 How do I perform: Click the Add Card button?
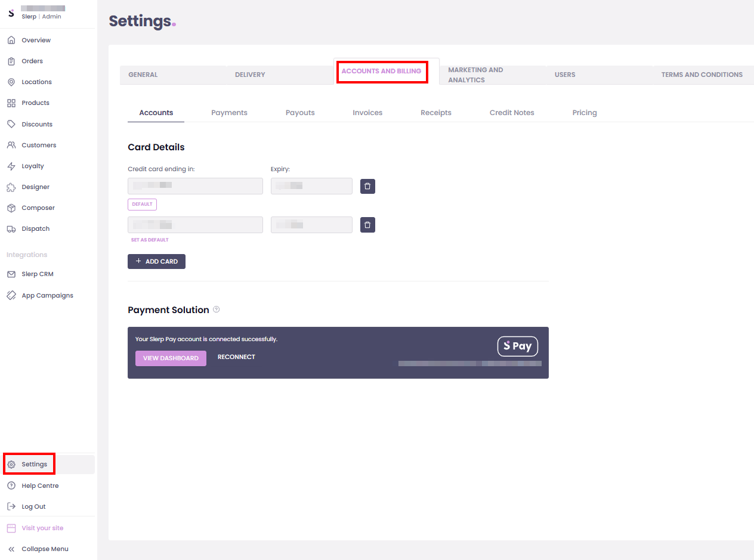156,261
